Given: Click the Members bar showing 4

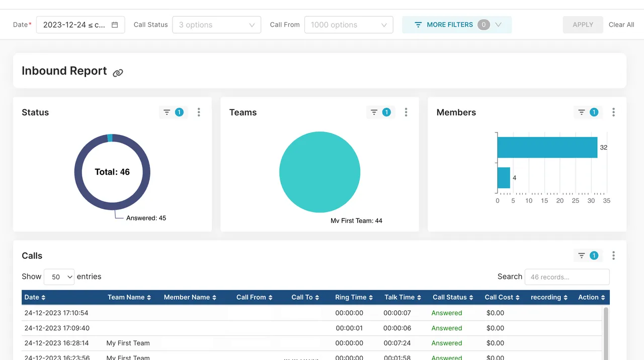Looking at the screenshot, I should click(504, 178).
